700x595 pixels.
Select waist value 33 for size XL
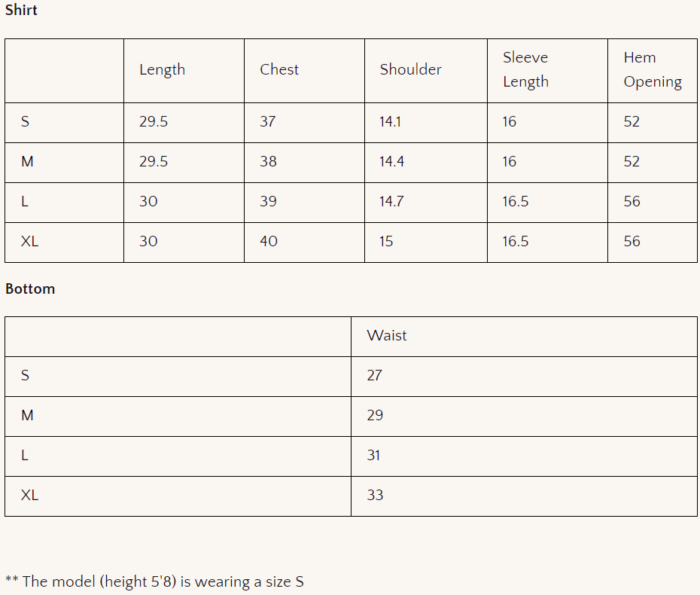(x=374, y=495)
